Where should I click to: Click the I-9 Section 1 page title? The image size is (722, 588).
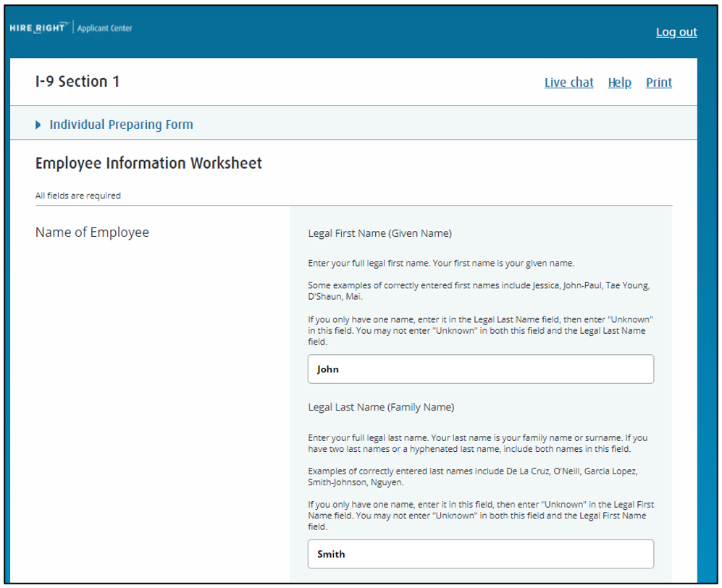coord(77,82)
